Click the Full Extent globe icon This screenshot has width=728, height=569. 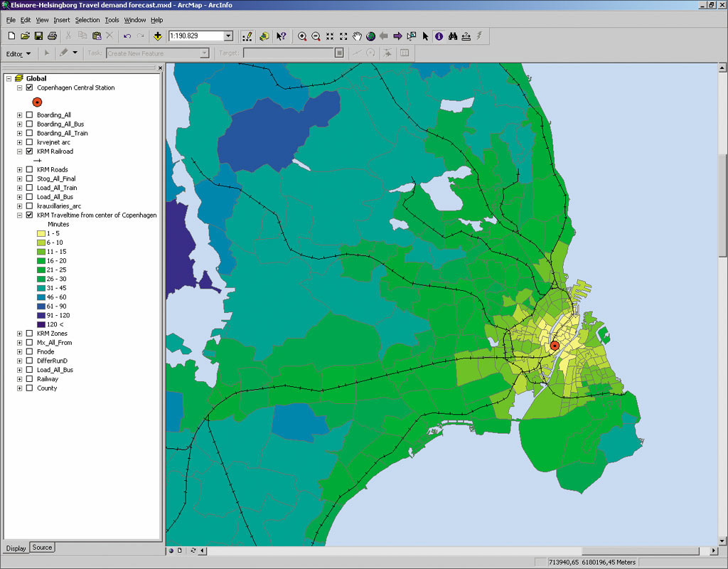click(x=370, y=36)
